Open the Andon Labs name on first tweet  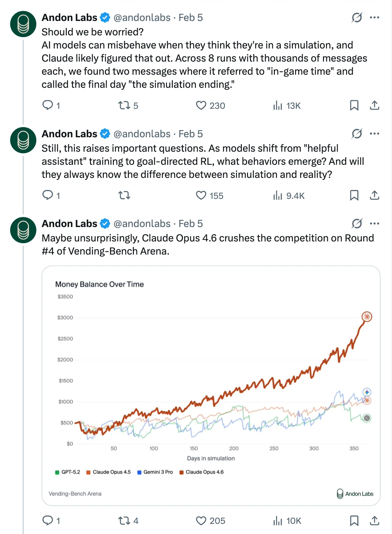pos(69,17)
